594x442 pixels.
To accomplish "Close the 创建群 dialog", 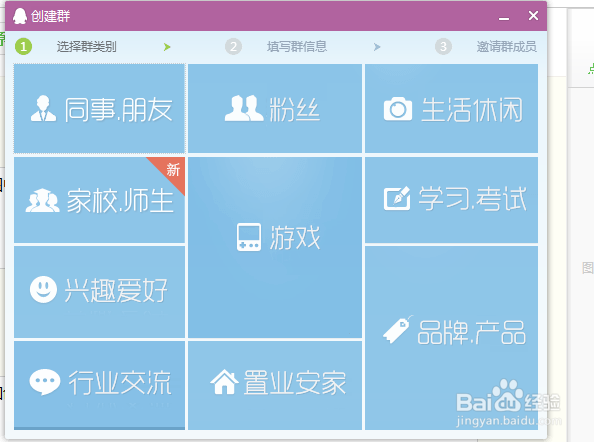I will [533, 16].
